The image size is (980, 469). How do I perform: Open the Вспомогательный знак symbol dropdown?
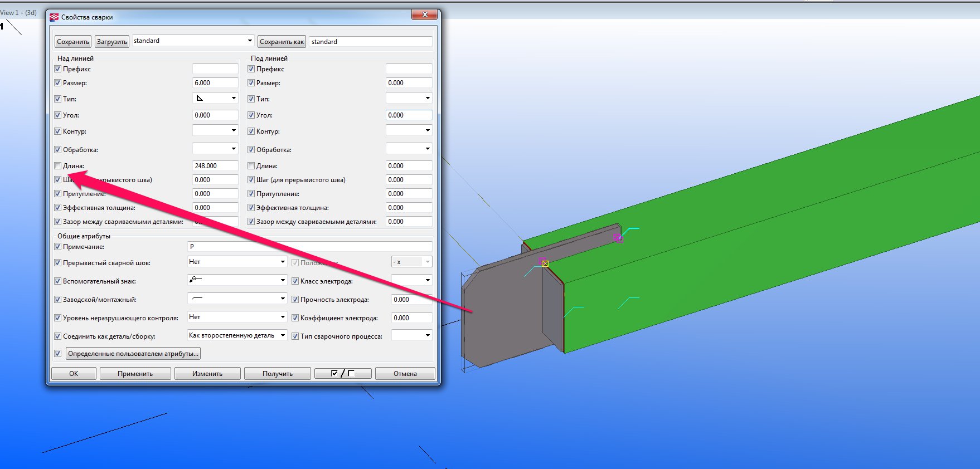237,280
